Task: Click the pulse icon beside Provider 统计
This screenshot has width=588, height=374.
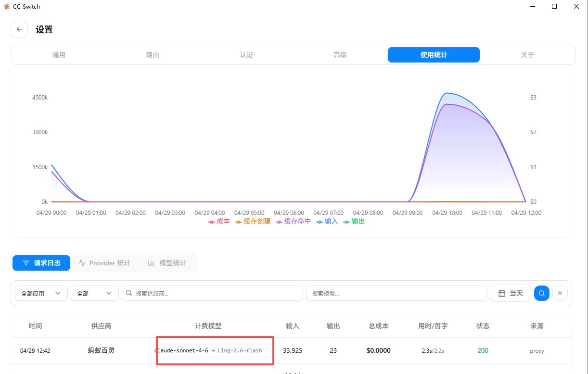Action: click(82, 263)
